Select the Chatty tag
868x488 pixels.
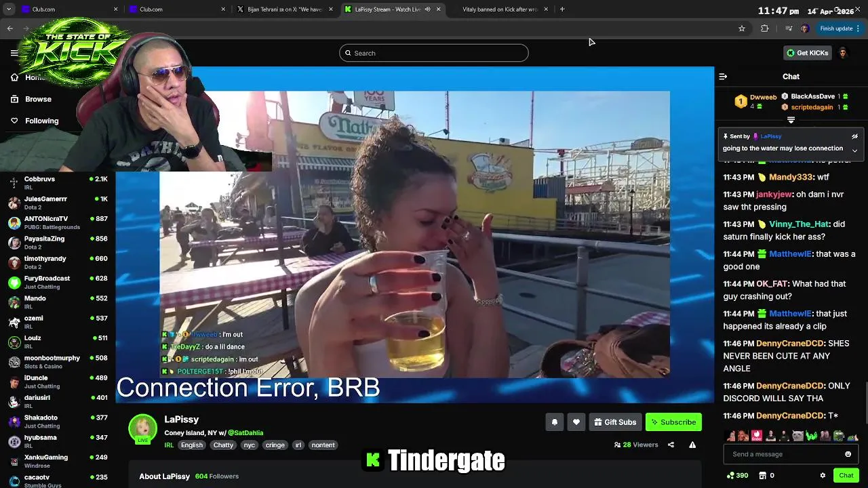click(223, 445)
